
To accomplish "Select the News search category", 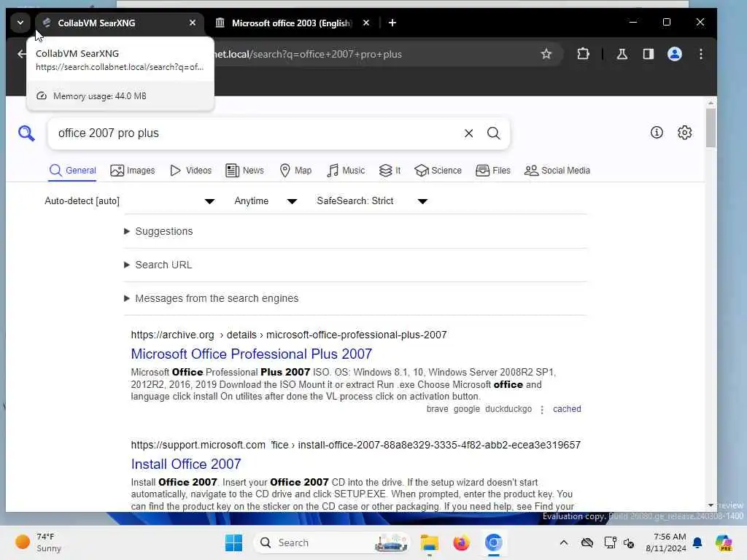I will tap(244, 171).
